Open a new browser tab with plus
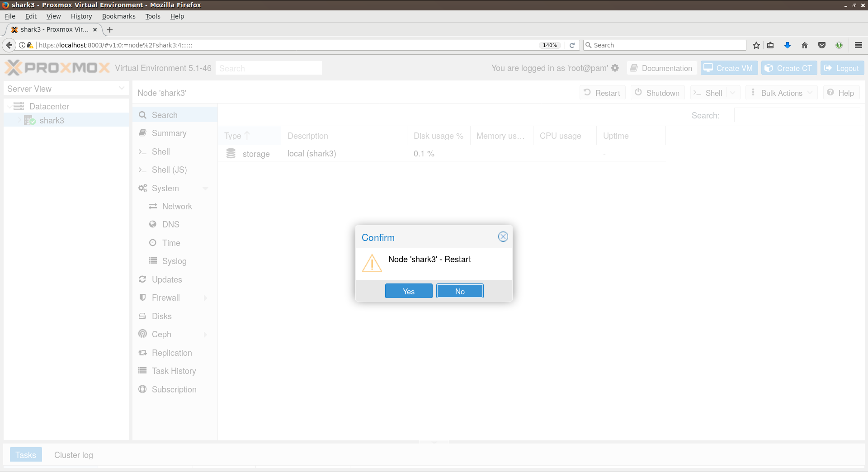Screen dimensions: 868x472 [x=110, y=30]
